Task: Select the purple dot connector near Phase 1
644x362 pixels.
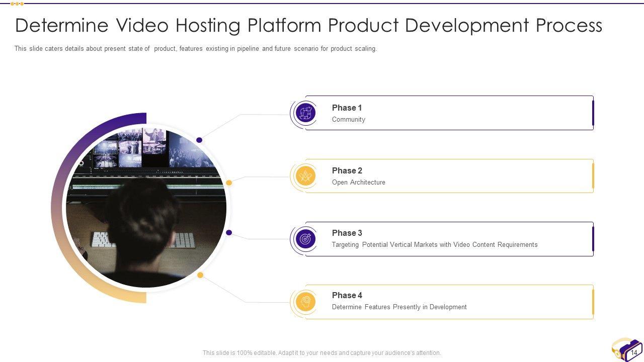Action: [x=199, y=140]
